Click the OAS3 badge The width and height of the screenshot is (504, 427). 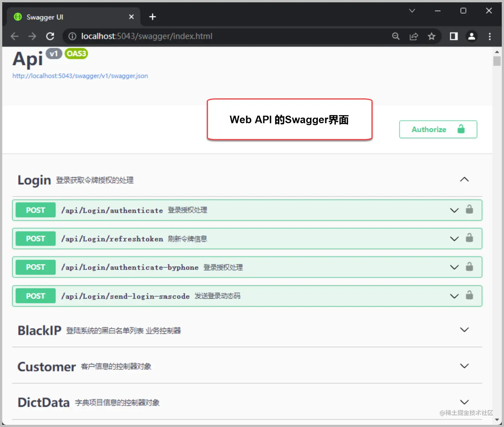tap(76, 54)
